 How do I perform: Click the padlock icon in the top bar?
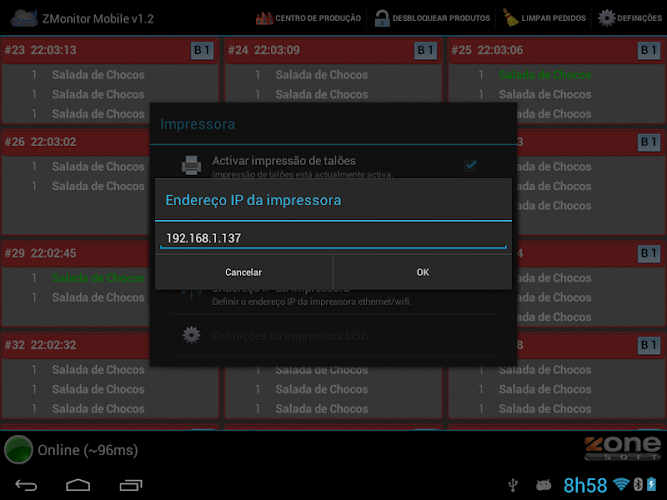(x=382, y=18)
